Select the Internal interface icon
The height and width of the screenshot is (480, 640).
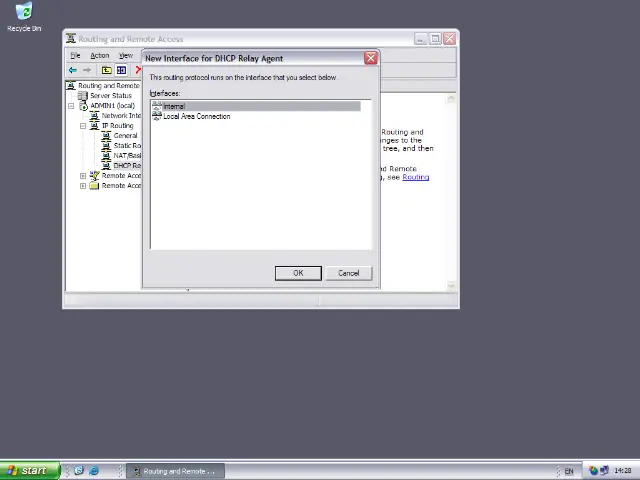click(x=157, y=106)
